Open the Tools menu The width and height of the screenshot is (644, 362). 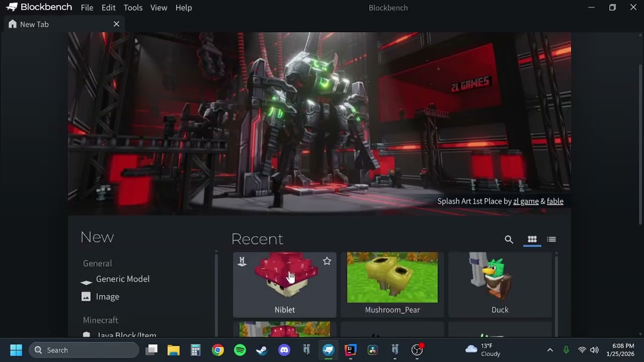coord(133,8)
